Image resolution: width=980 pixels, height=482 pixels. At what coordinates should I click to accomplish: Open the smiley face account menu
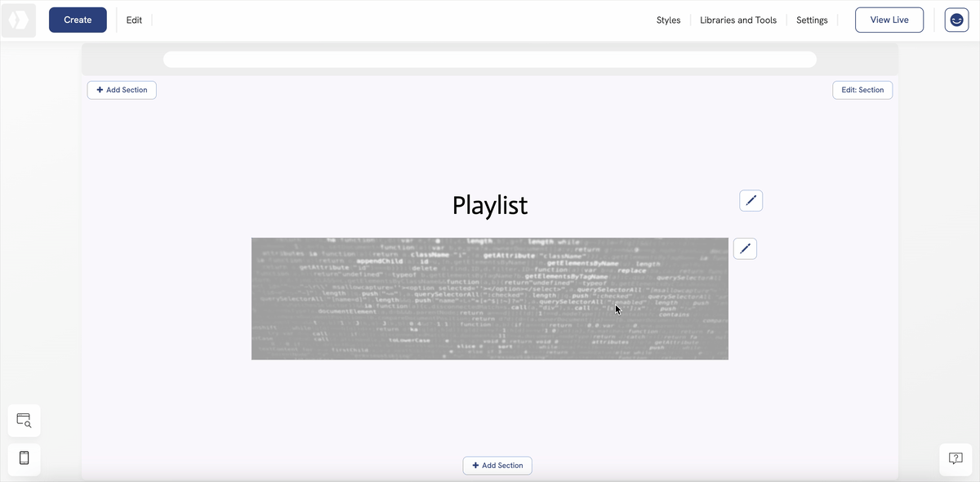pos(956,20)
